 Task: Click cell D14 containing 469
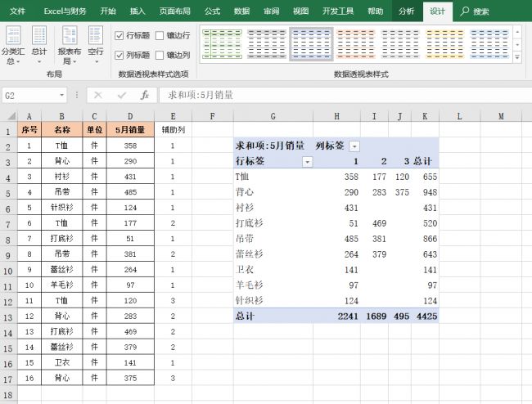coord(130,331)
